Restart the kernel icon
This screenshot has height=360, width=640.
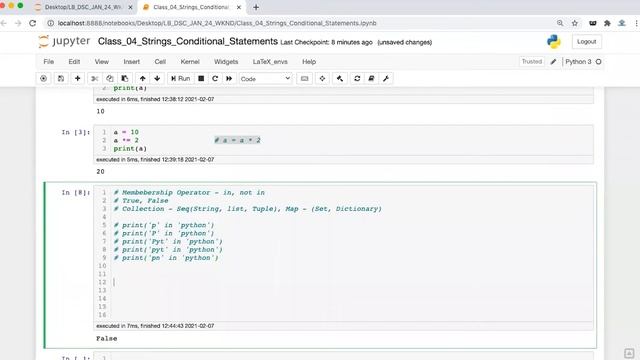point(215,78)
